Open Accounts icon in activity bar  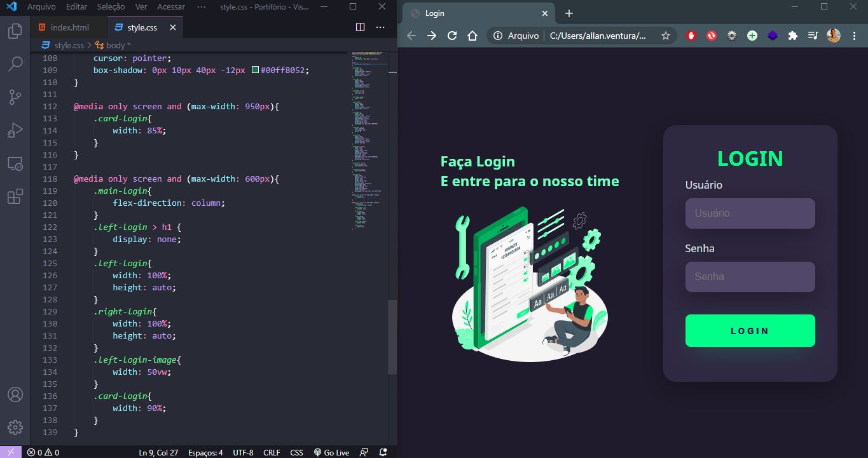(x=15, y=394)
